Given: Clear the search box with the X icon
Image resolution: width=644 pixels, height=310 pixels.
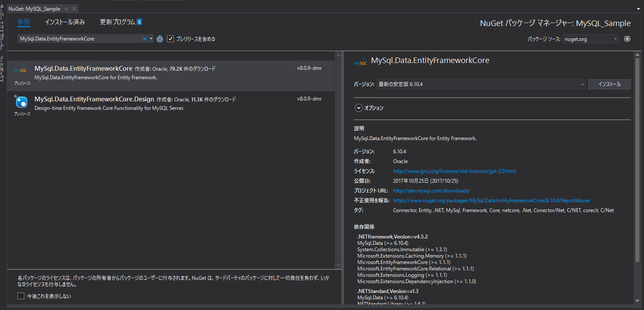Looking at the screenshot, I should pyautogui.click(x=144, y=38).
